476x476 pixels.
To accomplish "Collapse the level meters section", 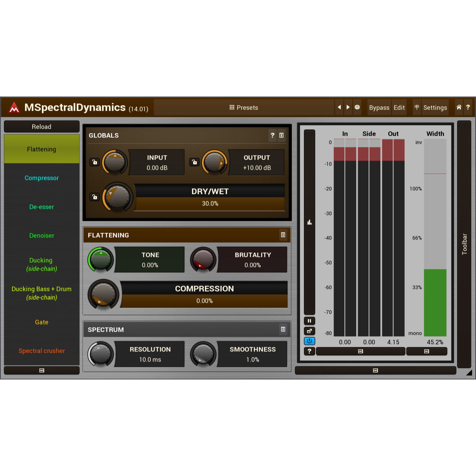I will (360, 351).
